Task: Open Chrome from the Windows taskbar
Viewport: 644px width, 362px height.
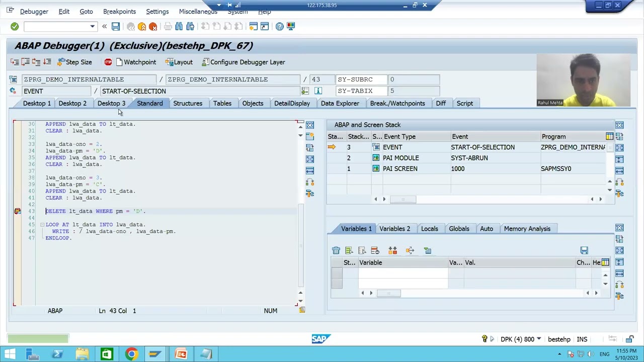Action: (131, 354)
